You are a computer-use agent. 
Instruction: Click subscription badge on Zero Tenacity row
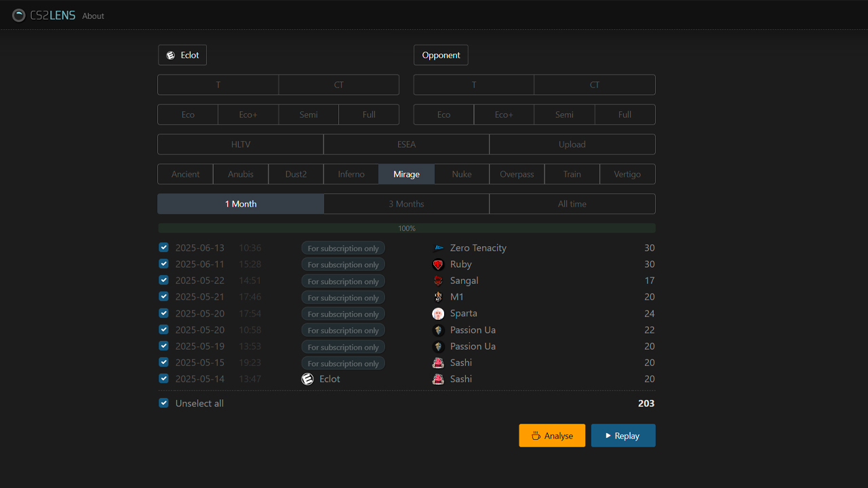tap(343, 248)
